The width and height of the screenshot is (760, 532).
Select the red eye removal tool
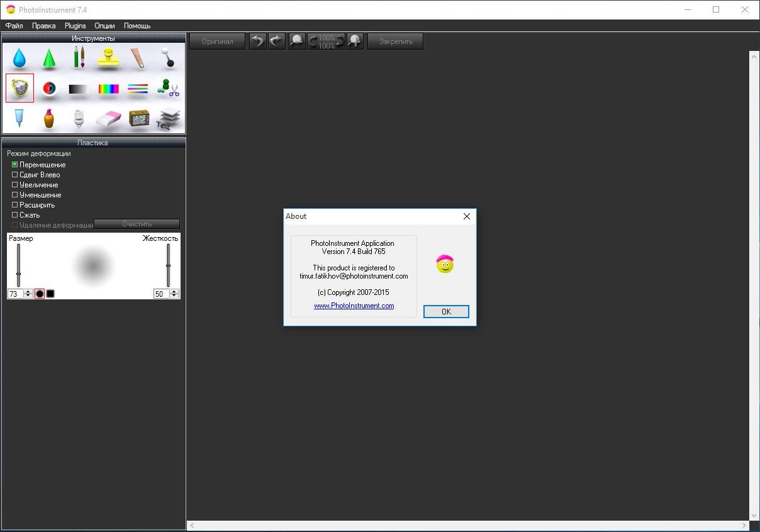[49, 89]
